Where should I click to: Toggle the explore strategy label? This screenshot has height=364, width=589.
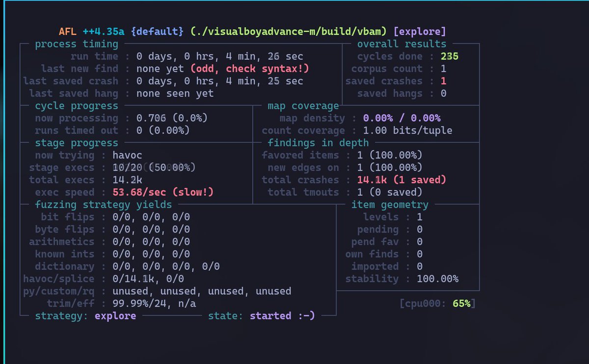coord(115,316)
